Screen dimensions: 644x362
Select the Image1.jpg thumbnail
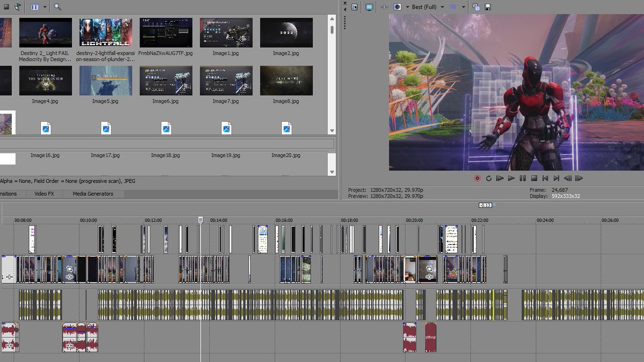pos(226,33)
